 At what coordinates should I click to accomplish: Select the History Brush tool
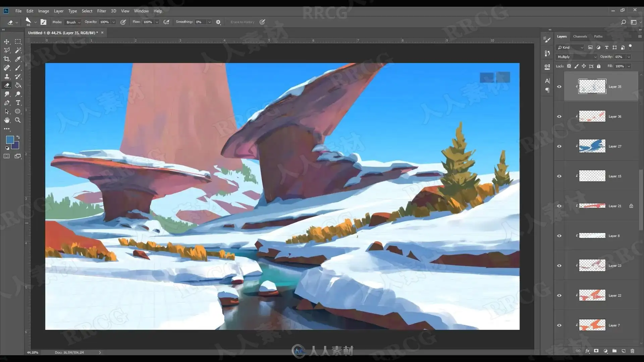coord(18,76)
